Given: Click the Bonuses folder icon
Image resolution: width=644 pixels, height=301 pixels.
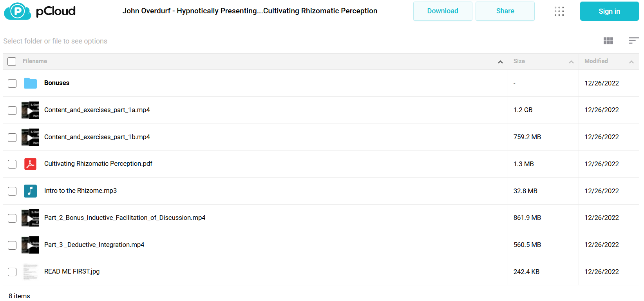Looking at the screenshot, I should click(x=30, y=83).
